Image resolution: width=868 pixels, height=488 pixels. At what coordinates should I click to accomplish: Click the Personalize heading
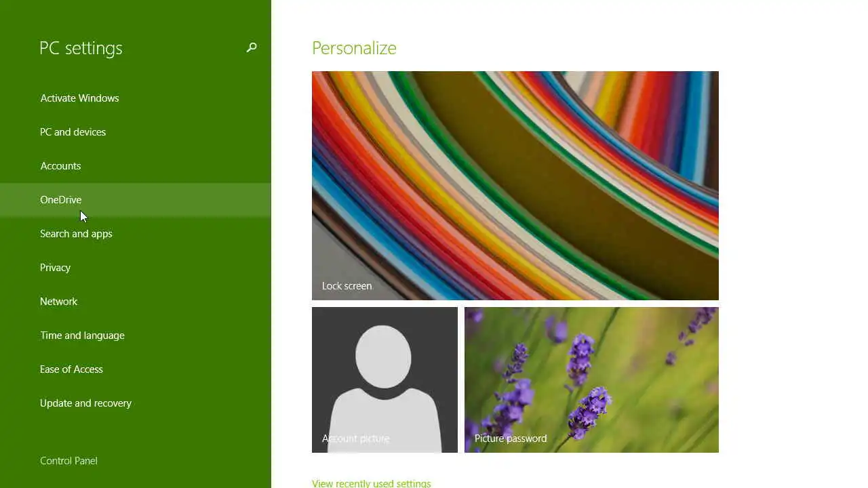click(x=354, y=48)
